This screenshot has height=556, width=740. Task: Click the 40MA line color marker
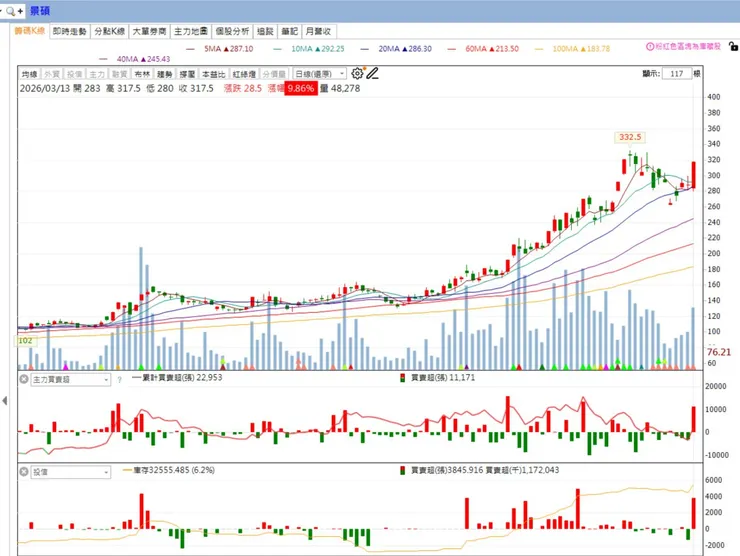click(103, 59)
